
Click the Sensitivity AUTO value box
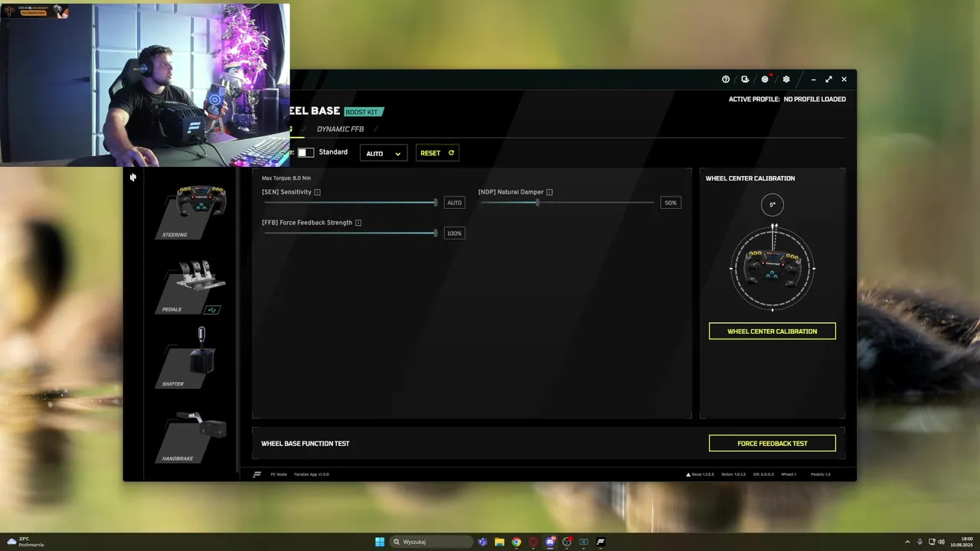pos(454,203)
